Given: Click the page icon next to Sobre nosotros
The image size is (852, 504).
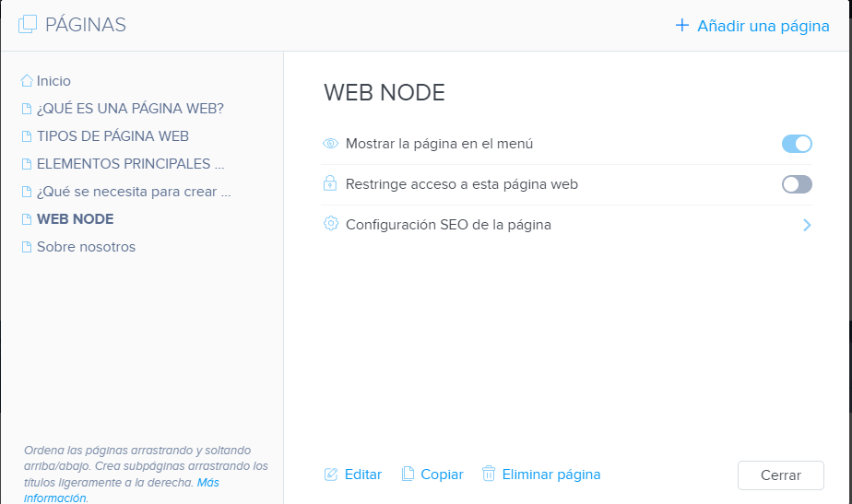Looking at the screenshot, I should point(27,247).
